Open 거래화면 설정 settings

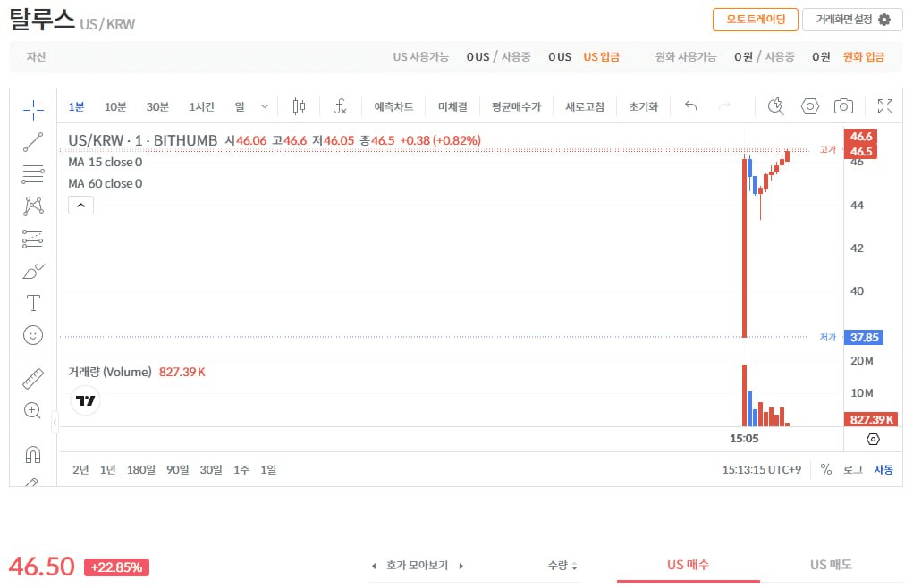coord(852,19)
